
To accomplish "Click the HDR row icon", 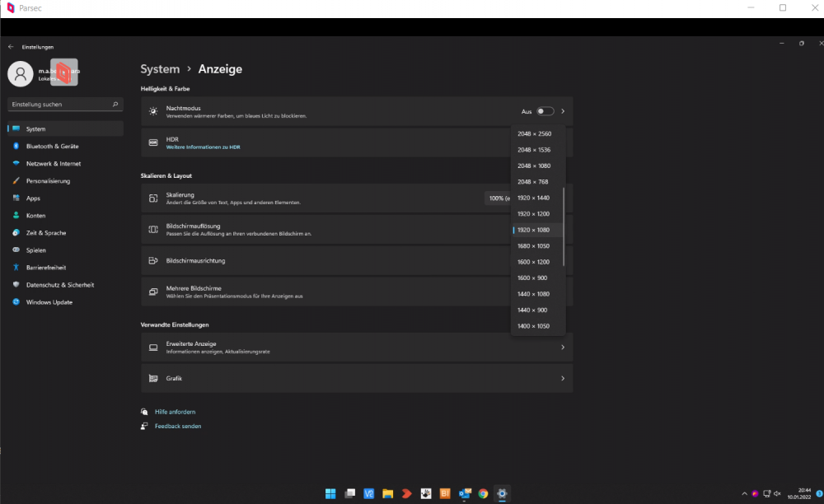I will tap(153, 142).
